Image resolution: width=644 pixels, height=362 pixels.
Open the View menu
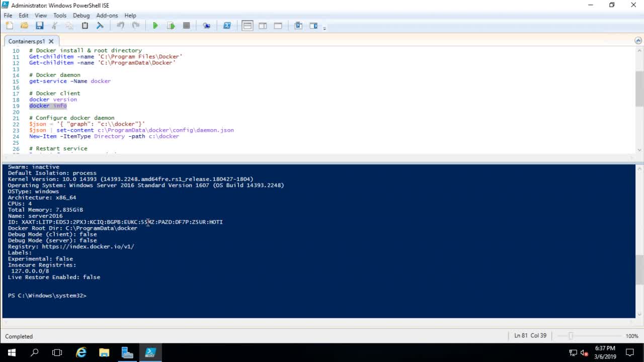[x=41, y=16]
